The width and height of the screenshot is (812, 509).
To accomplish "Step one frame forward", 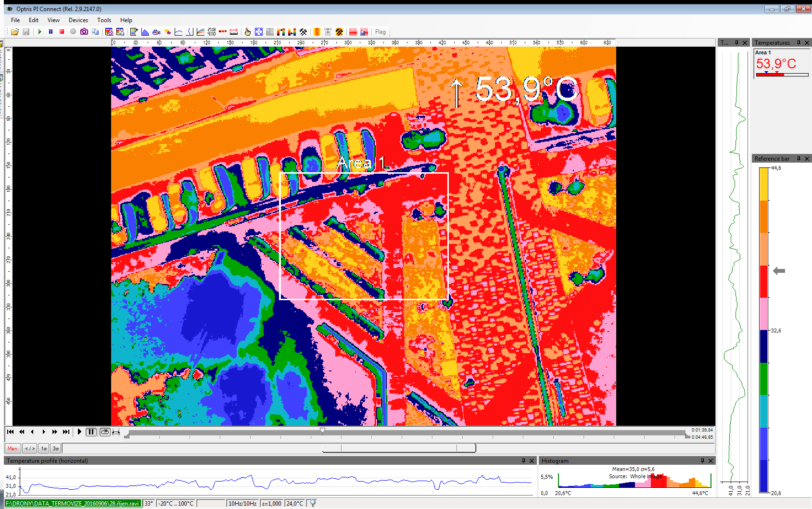I will [x=44, y=432].
